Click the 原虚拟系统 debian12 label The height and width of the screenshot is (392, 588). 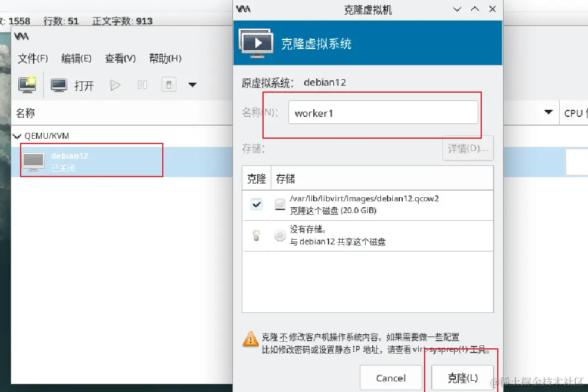[294, 83]
